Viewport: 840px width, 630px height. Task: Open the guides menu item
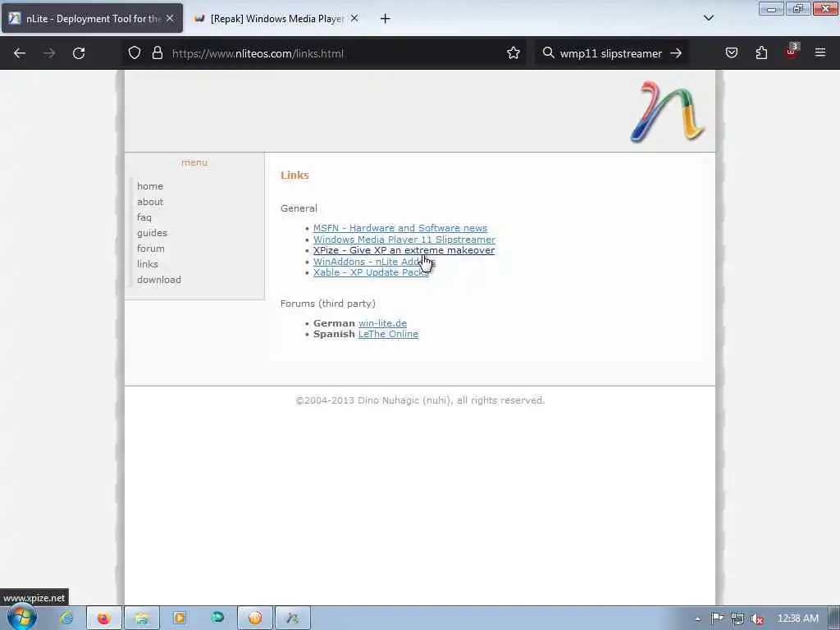tap(152, 232)
